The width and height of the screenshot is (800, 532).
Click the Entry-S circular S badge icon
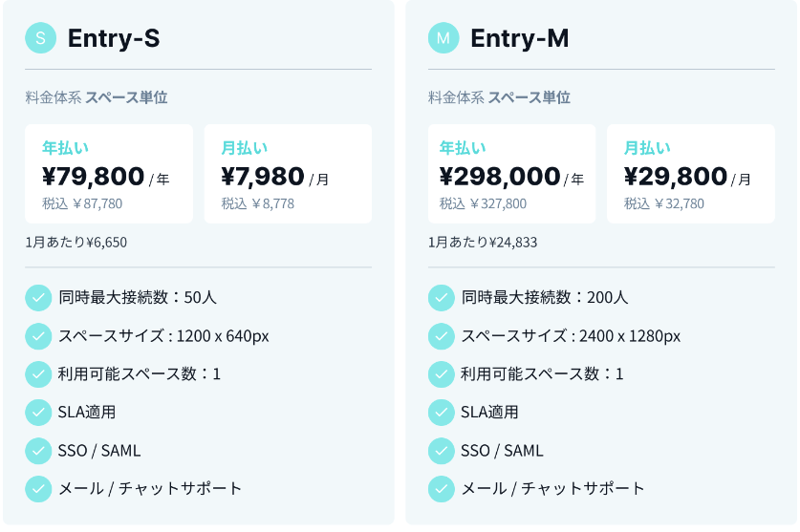pos(40,38)
